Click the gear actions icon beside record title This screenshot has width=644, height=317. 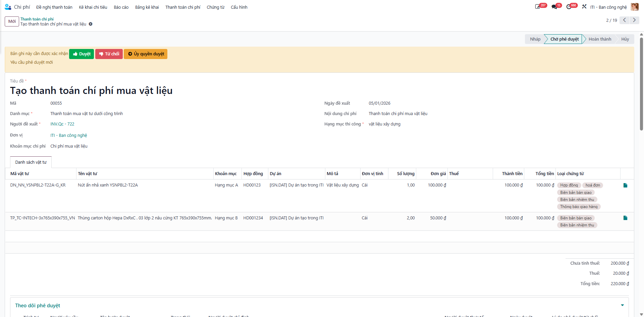point(91,24)
